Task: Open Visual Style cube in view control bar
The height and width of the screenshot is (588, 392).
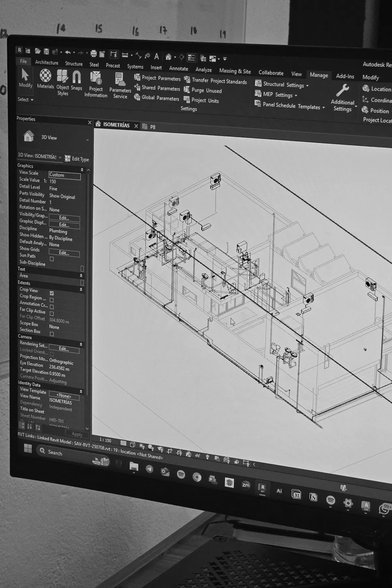Action: pos(132,444)
